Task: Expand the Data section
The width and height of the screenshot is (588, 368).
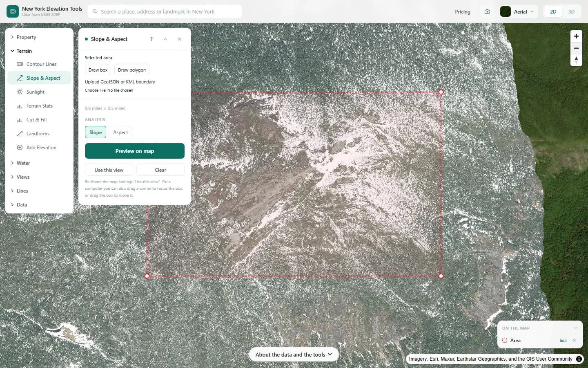Action: [39, 205]
